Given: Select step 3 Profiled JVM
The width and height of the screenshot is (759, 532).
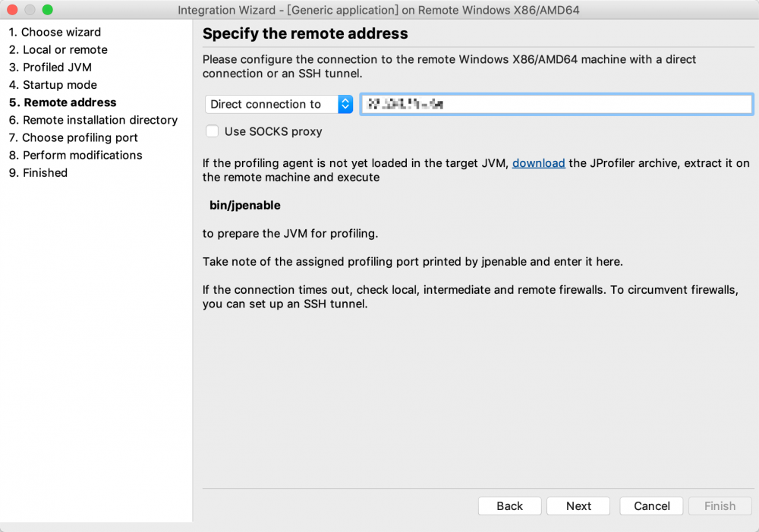Looking at the screenshot, I should click(x=50, y=67).
